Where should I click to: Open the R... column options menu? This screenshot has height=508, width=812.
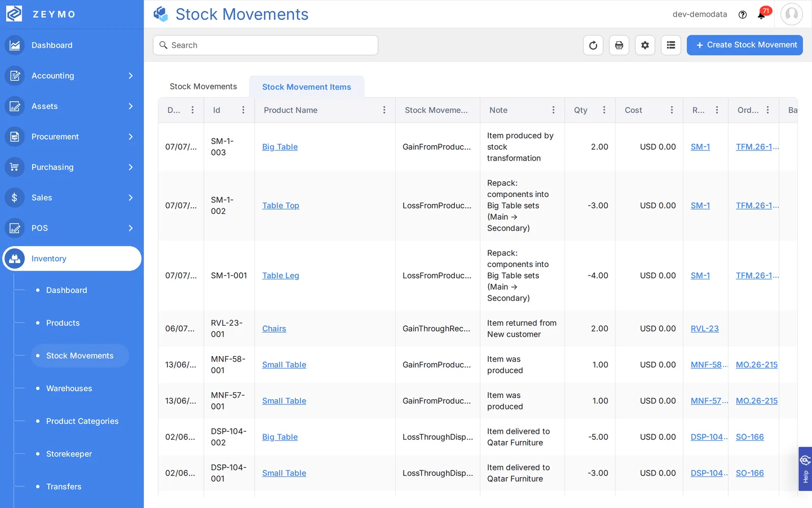(x=717, y=110)
